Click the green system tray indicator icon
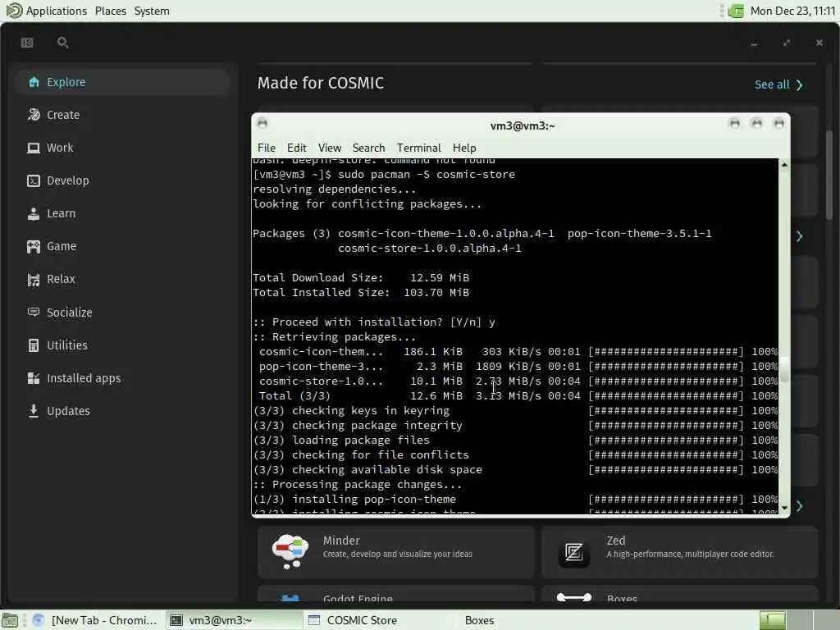The height and width of the screenshot is (630, 840). 736,11
